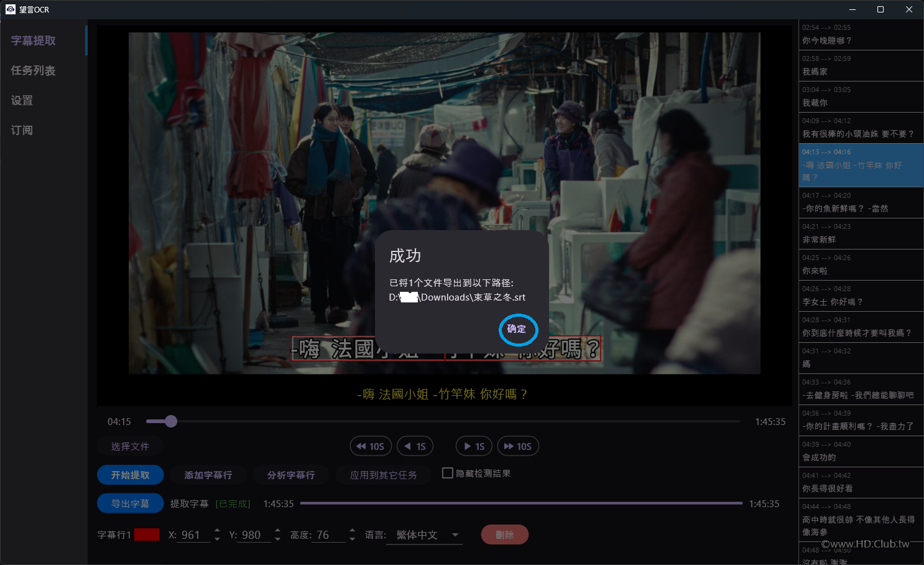Screen dimensions: 924x565
Task: Increase the 高度 value with up arrow
Action: pos(352,530)
